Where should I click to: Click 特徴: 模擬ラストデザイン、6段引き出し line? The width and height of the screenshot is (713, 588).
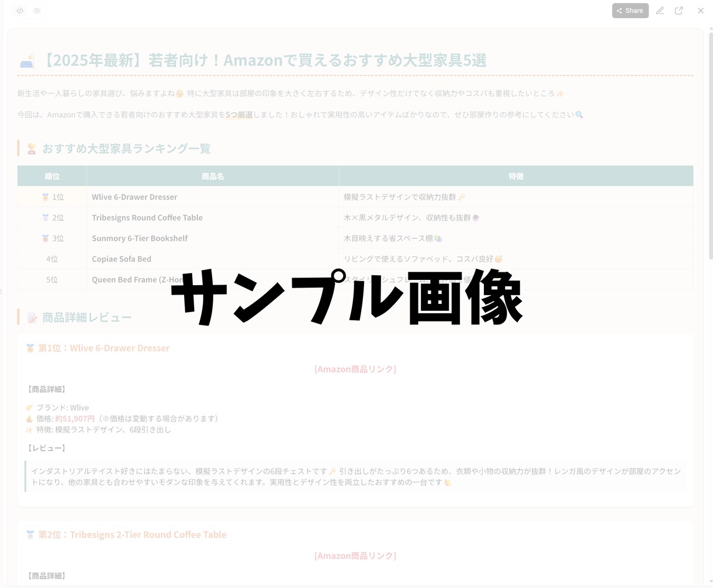[98, 430]
